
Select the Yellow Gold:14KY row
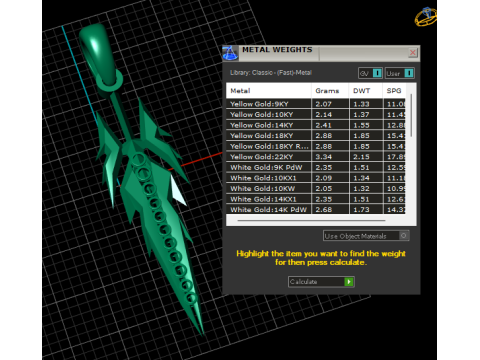(x=316, y=125)
